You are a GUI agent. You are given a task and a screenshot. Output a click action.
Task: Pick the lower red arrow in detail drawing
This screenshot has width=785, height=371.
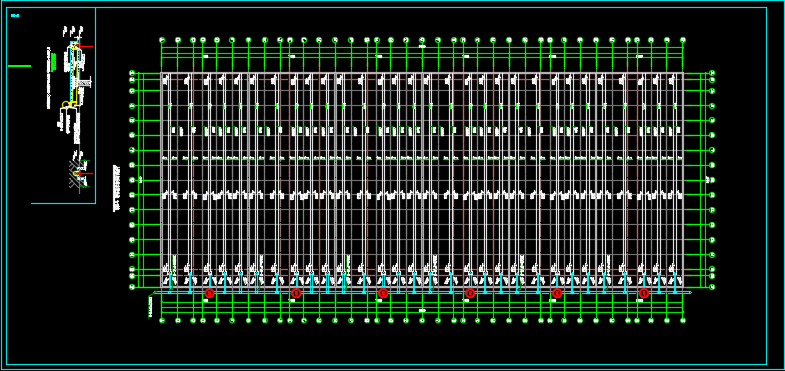click(x=86, y=173)
